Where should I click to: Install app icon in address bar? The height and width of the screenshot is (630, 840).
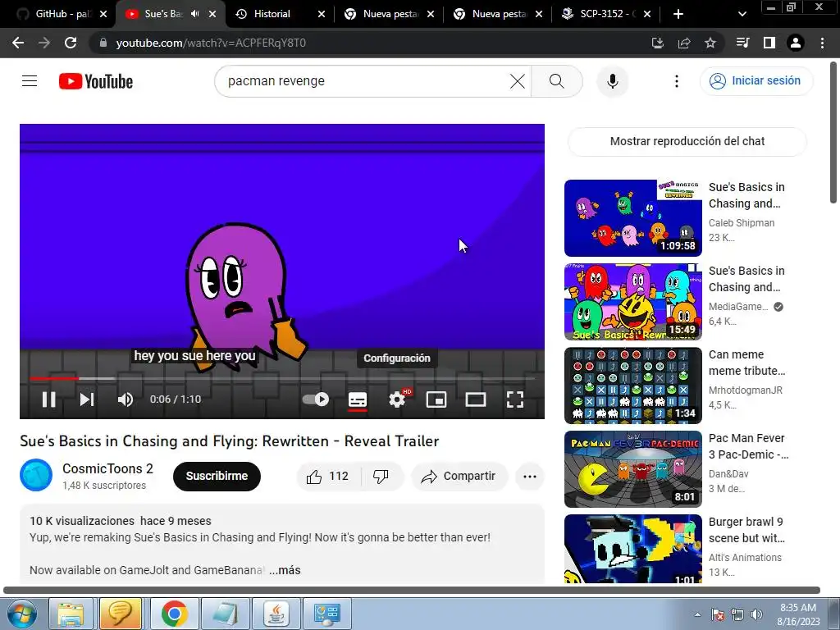point(657,43)
